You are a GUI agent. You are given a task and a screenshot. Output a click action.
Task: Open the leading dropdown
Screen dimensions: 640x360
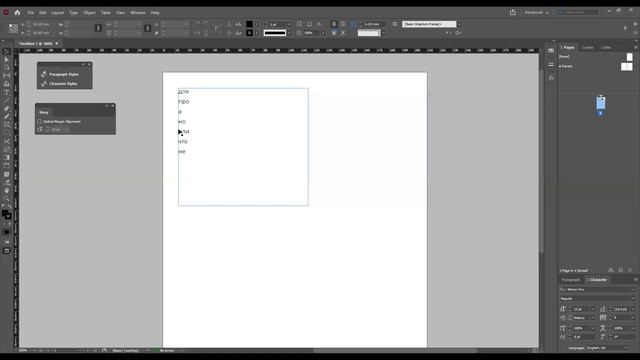tap(633, 309)
